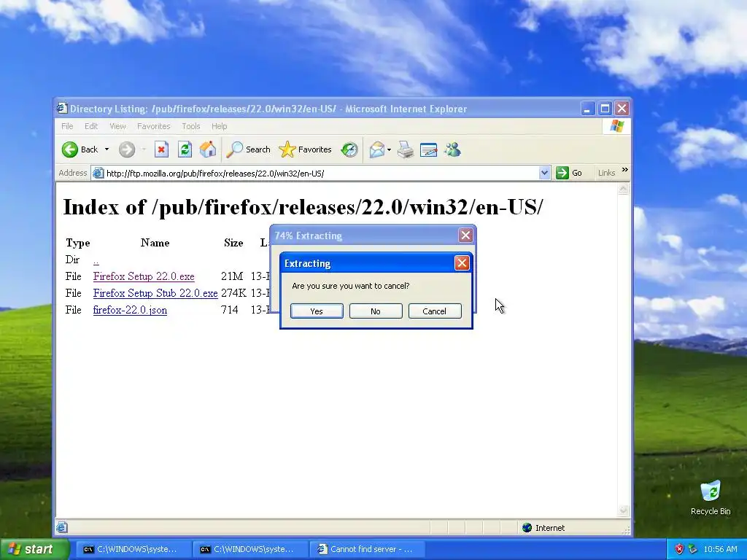Go to Home page icon
The image size is (747, 560).
[208, 149]
